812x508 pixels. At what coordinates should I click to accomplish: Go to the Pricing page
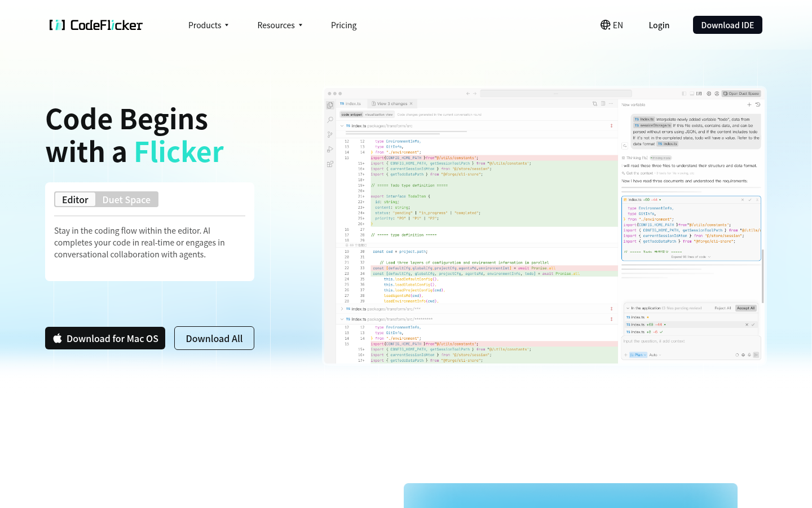click(x=343, y=25)
